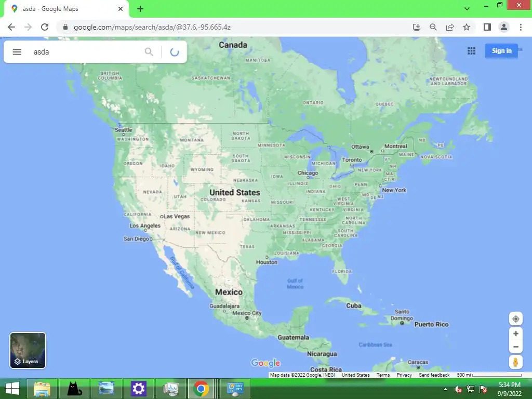Click the Sign in button
532x399 pixels.
tap(501, 51)
